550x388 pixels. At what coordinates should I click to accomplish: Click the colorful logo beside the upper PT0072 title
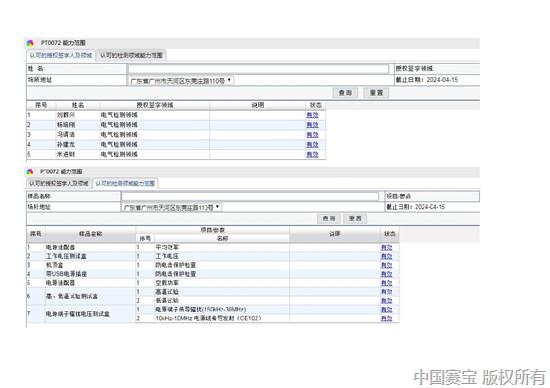click(x=30, y=43)
